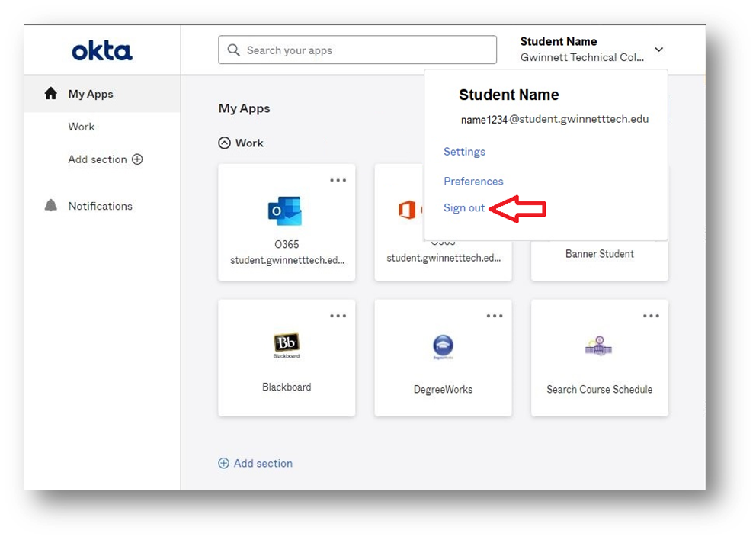Open the DegreeWorks tile options menu
756x540 pixels.
495,316
